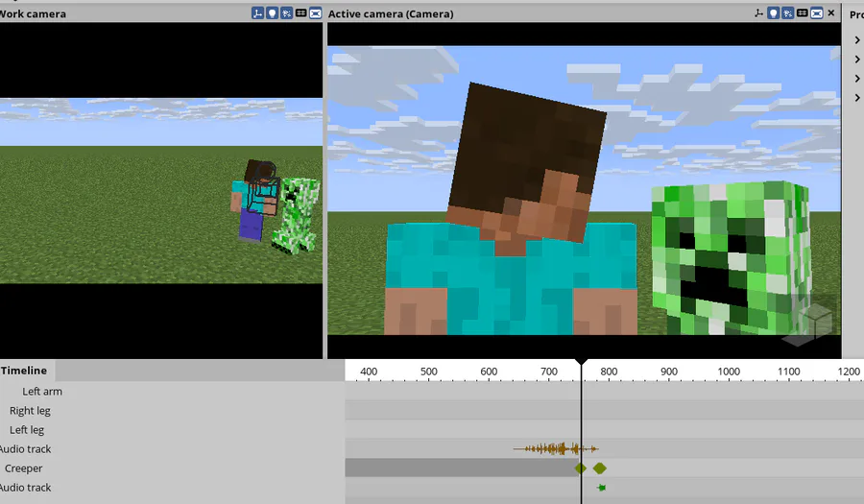Click Steve's head in the Active camera view

tap(527, 162)
